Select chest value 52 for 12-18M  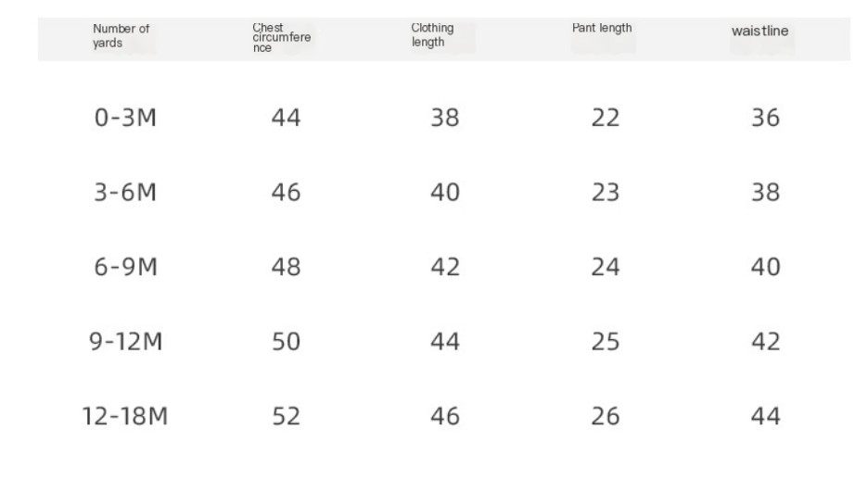(x=286, y=417)
